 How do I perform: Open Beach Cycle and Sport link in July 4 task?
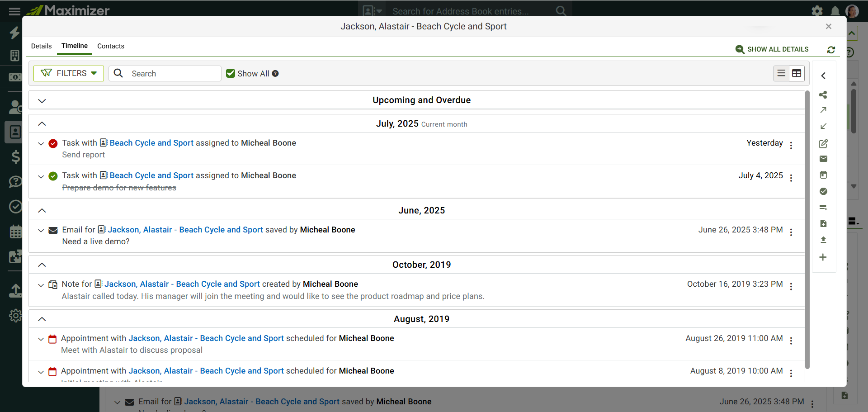[151, 175]
